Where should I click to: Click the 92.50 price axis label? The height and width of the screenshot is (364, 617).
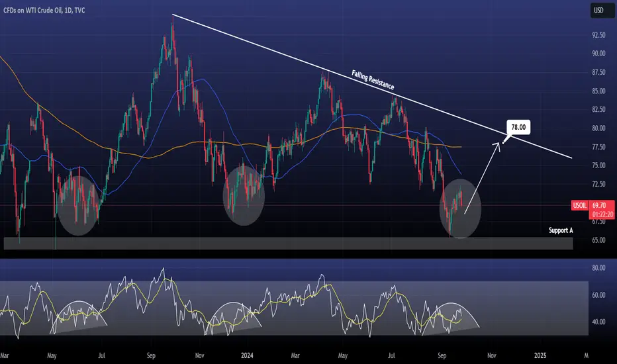[x=598, y=35]
